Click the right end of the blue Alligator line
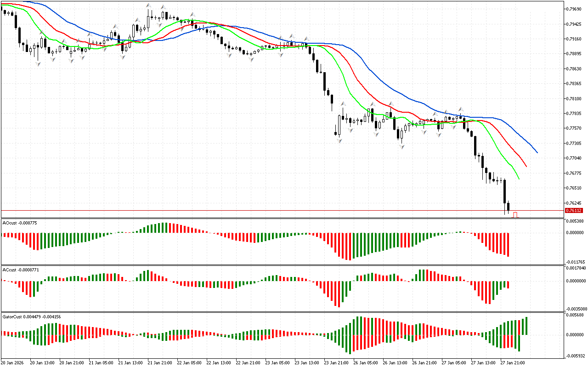The height and width of the screenshot is (368, 588). click(536, 152)
